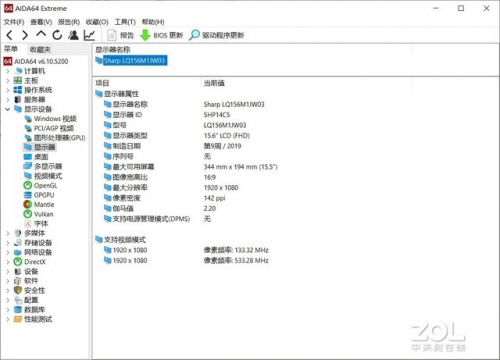Open the user icon in the toolbar
Screen dimensions: 500x360
73,35
